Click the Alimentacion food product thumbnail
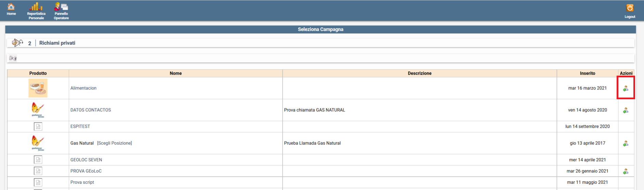 [38, 88]
